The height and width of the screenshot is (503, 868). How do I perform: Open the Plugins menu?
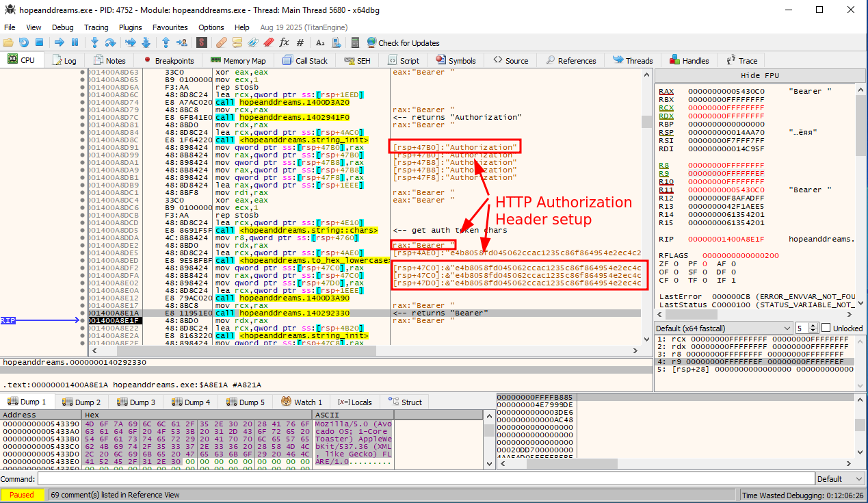point(130,27)
